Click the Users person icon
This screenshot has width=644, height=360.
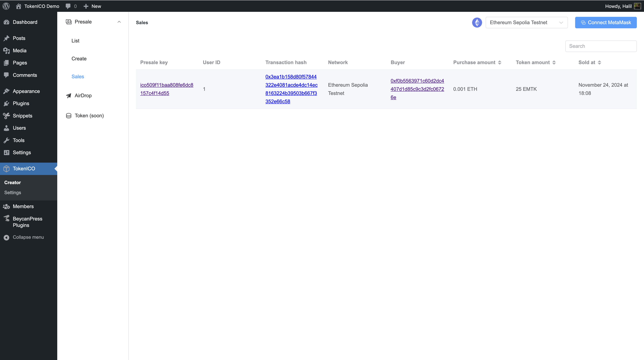(6, 128)
